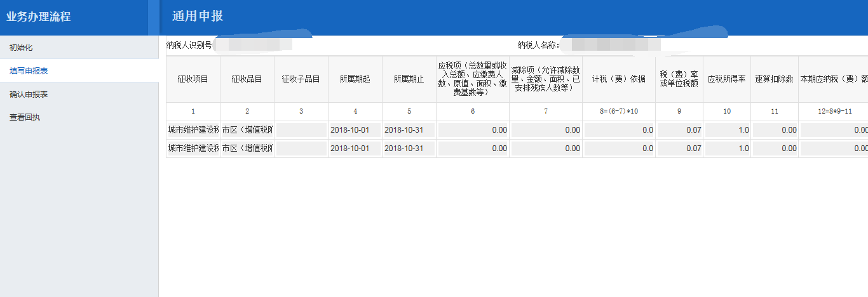Click the 征收子品目 column header
Screen dimensions: 868x297
pyautogui.click(x=301, y=79)
